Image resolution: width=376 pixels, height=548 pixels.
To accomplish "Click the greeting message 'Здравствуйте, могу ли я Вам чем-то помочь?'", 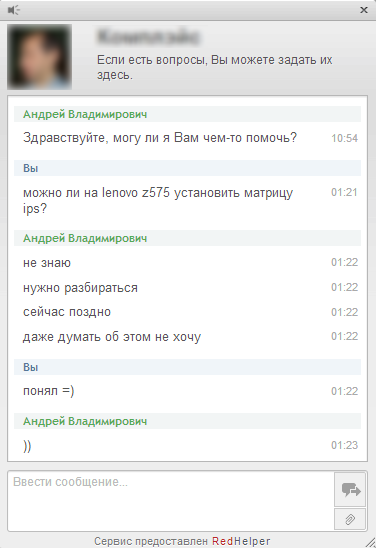I will tap(160, 138).
